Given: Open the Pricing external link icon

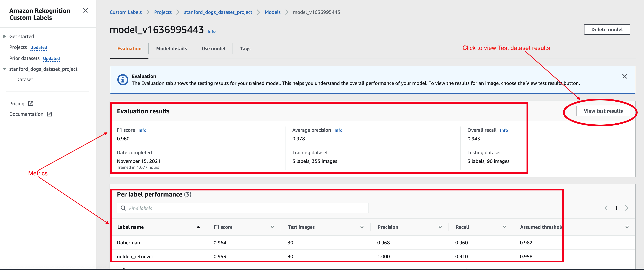Looking at the screenshot, I should (x=31, y=104).
